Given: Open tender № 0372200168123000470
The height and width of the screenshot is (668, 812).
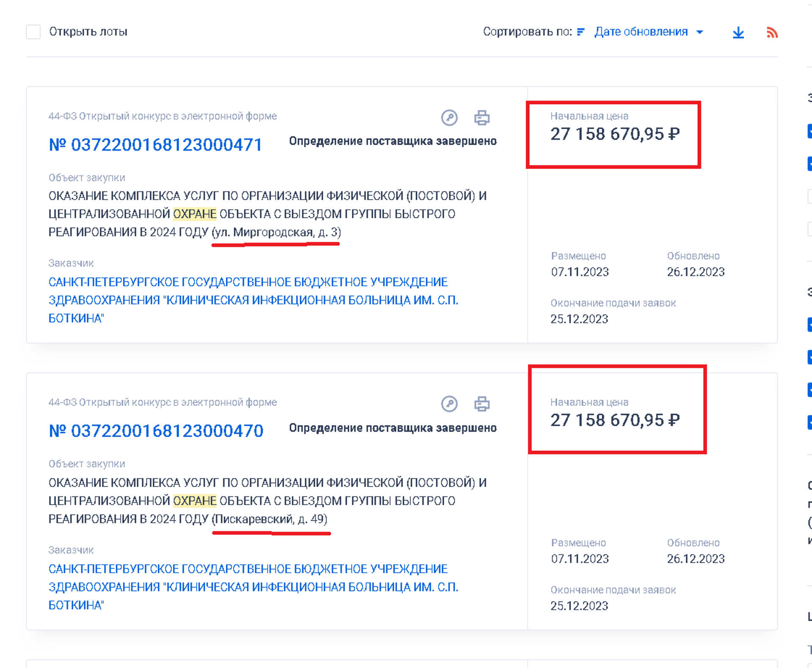Looking at the screenshot, I should pos(156,431).
